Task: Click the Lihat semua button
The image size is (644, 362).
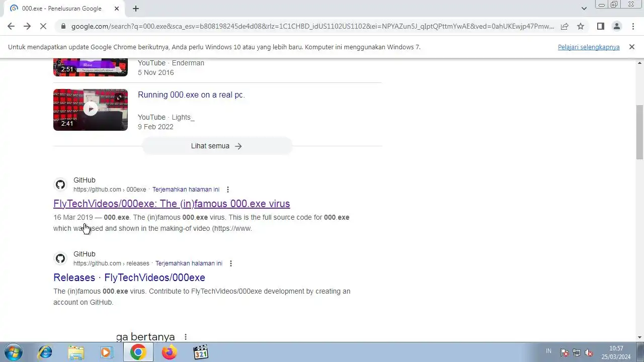Action: click(217, 146)
